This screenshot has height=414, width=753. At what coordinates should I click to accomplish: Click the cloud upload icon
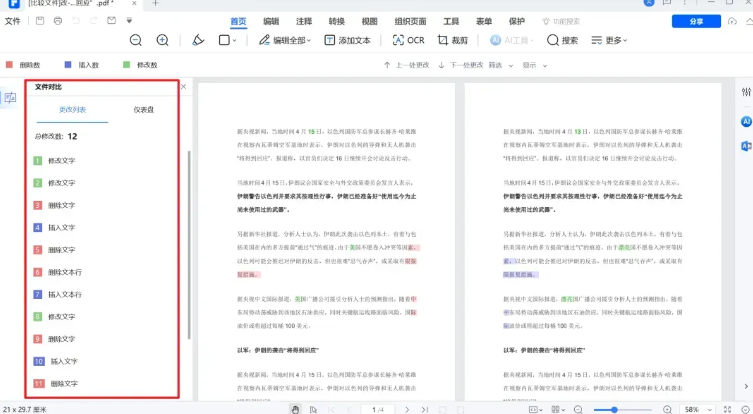(x=732, y=21)
